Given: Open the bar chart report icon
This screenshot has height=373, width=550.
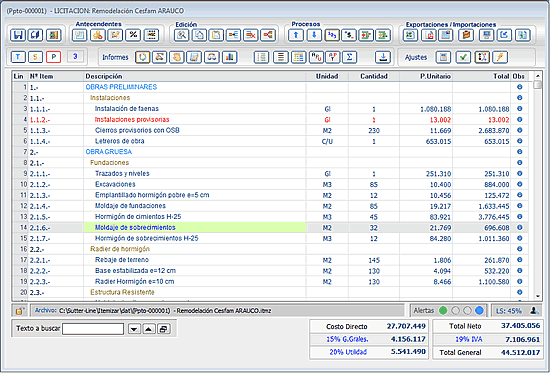Looking at the screenshot, I should tap(229, 57).
